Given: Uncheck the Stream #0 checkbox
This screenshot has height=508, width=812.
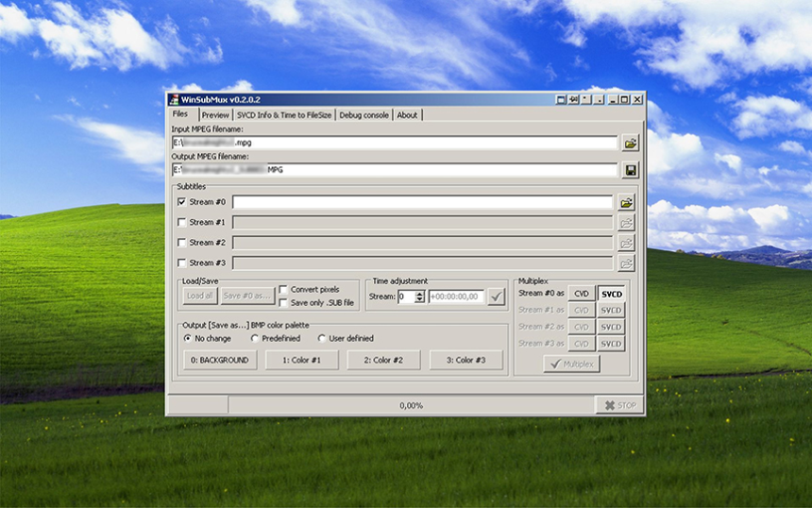Looking at the screenshot, I should click(x=181, y=202).
